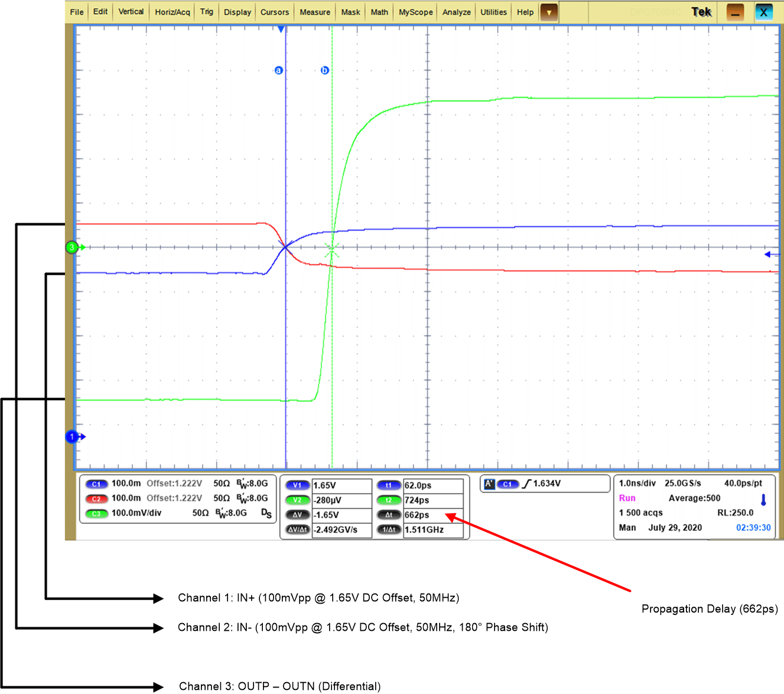Click the 1/Δt frequency badge showing 1.511GHz
Viewport: 784px width, 694px height.
[389, 530]
